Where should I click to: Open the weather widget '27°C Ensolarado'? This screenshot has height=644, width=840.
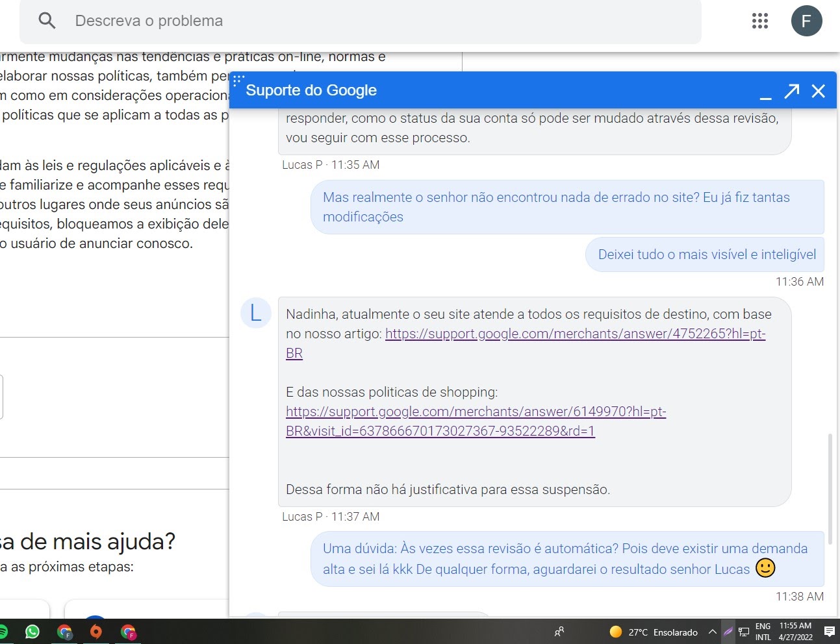[x=654, y=632]
